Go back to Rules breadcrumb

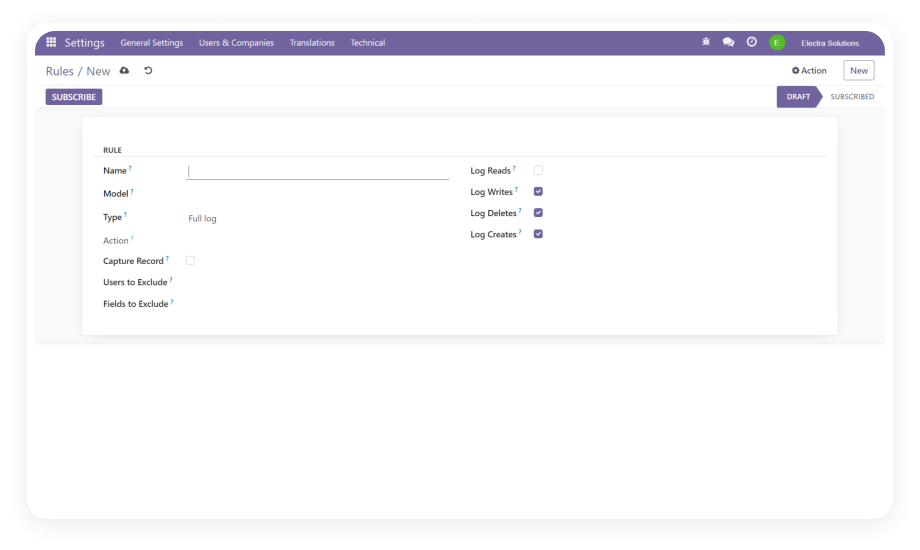click(x=59, y=71)
